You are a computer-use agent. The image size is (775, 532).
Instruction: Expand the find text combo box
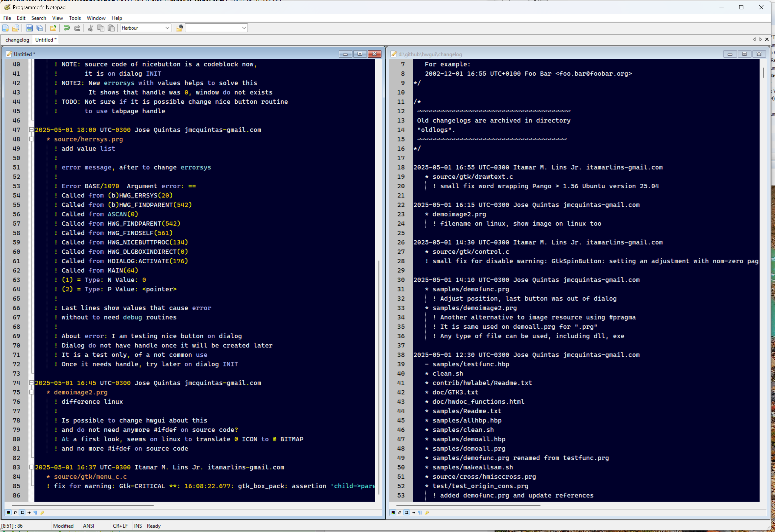pyautogui.click(x=244, y=28)
